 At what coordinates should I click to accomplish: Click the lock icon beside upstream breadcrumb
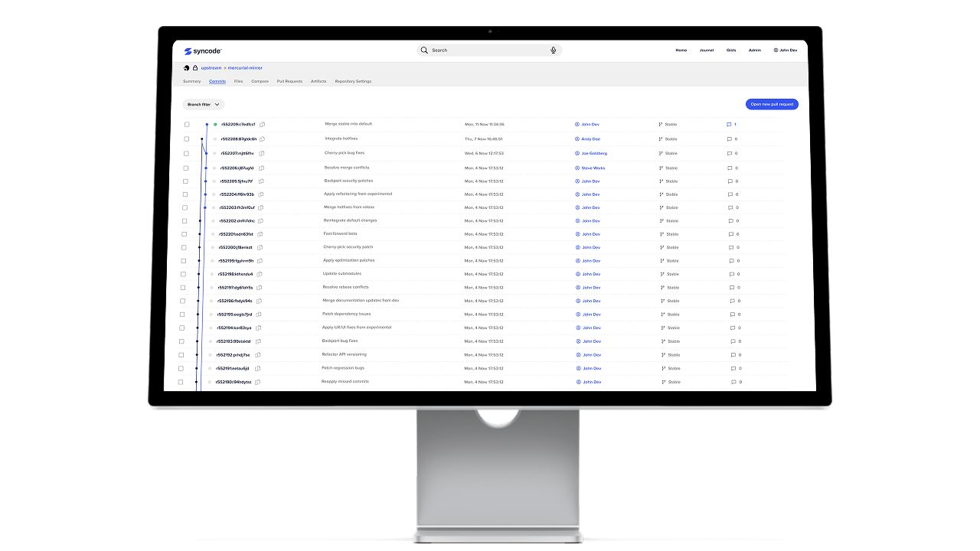[194, 67]
